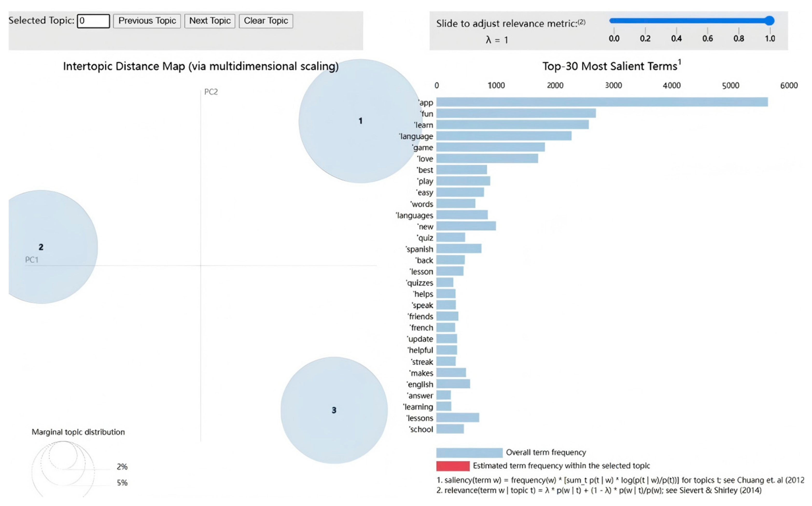The width and height of the screenshot is (812, 506).
Task: Click the bar for term 'new'
Action: (x=466, y=226)
